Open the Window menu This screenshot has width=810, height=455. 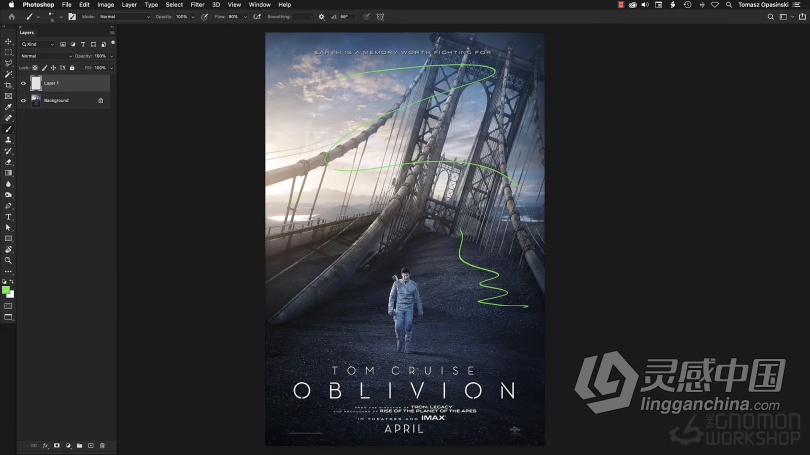[x=259, y=5]
